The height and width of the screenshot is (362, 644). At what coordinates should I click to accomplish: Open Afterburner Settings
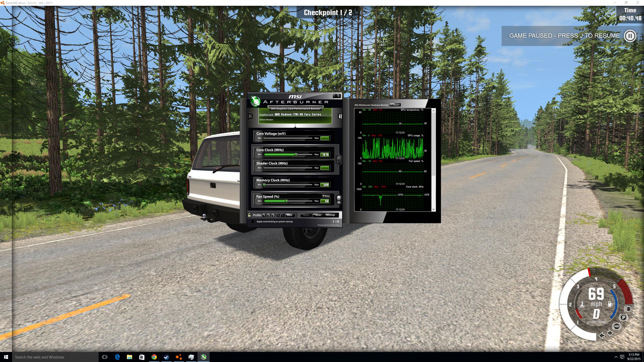click(330, 215)
